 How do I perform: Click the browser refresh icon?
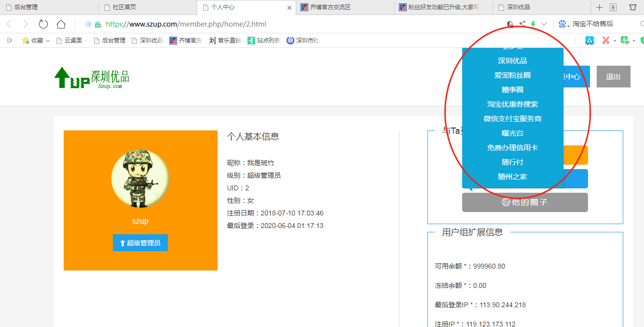(x=43, y=24)
